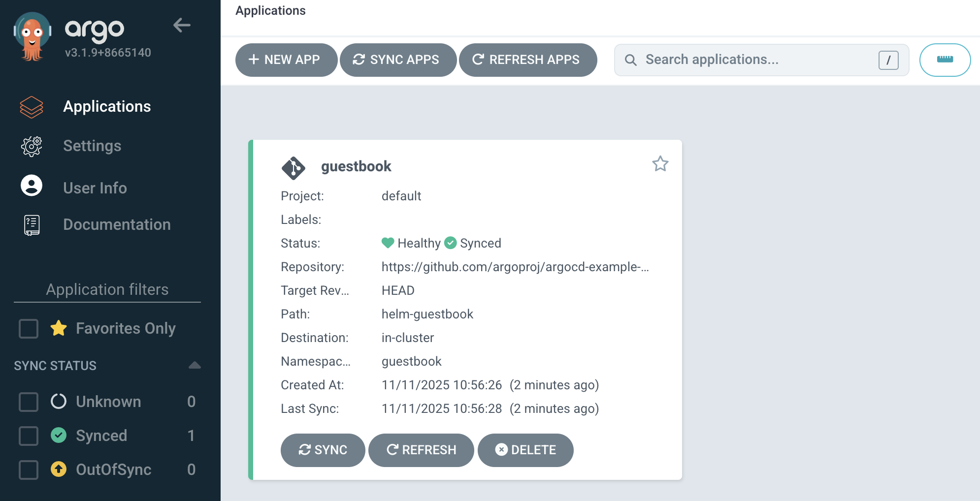980x501 pixels.
Task: Check the Synced sync status filter
Action: (x=29, y=436)
